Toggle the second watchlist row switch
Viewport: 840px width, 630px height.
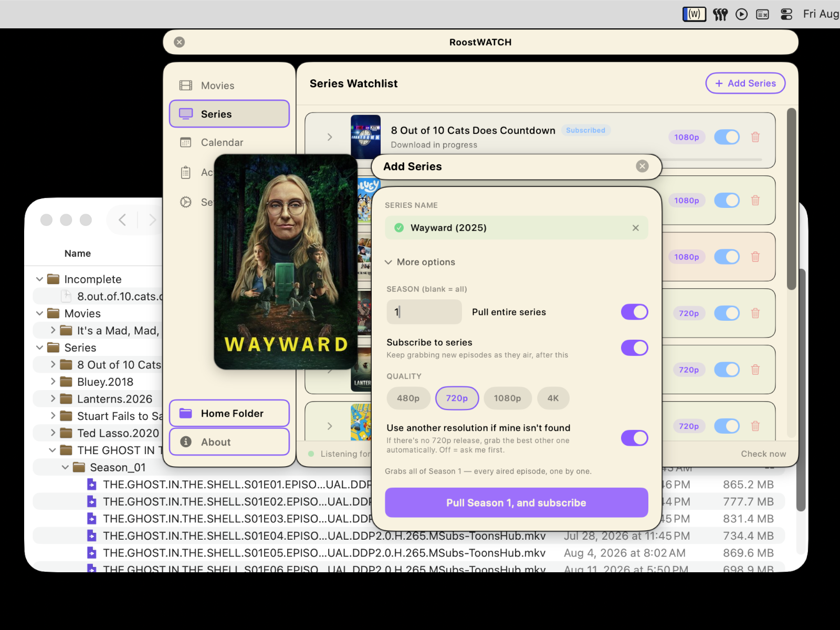tap(727, 200)
